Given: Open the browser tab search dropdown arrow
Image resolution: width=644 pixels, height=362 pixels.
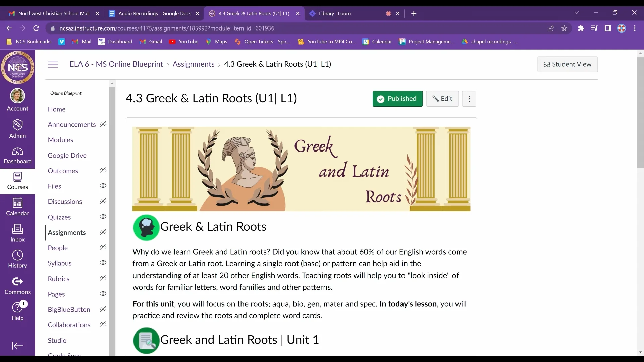Looking at the screenshot, I should click(577, 13).
